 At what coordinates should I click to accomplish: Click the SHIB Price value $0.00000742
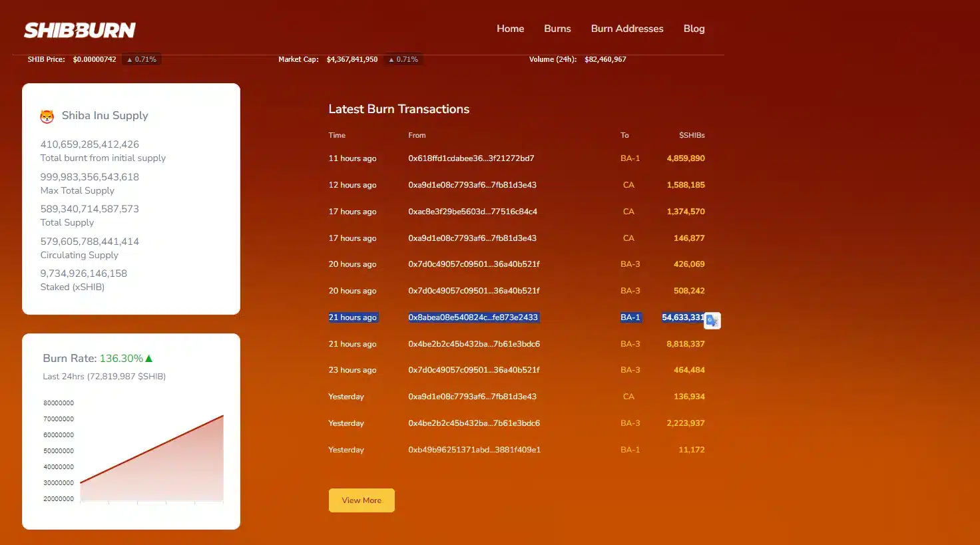click(x=95, y=59)
